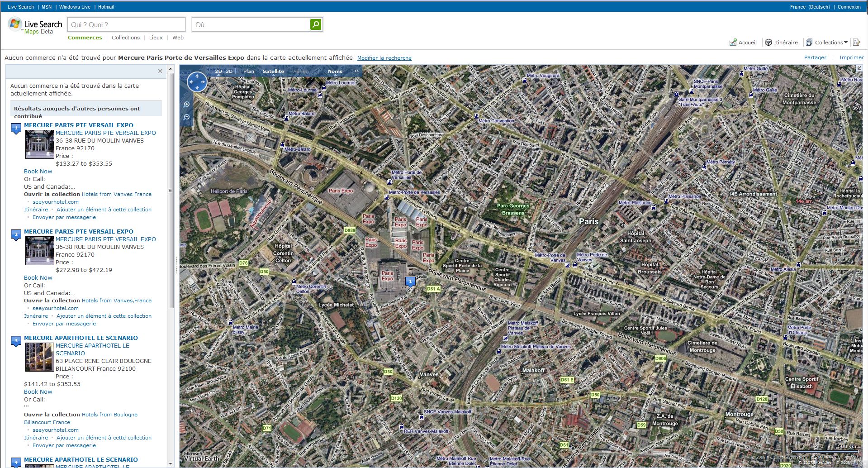Focus the Où location field
The width and height of the screenshot is (868, 468).
[x=251, y=24]
